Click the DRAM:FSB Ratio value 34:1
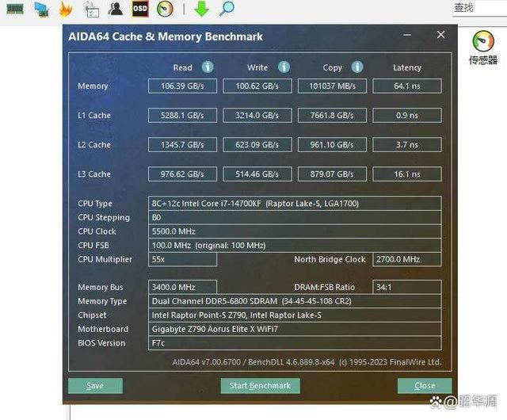507x420 pixels. pos(407,287)
